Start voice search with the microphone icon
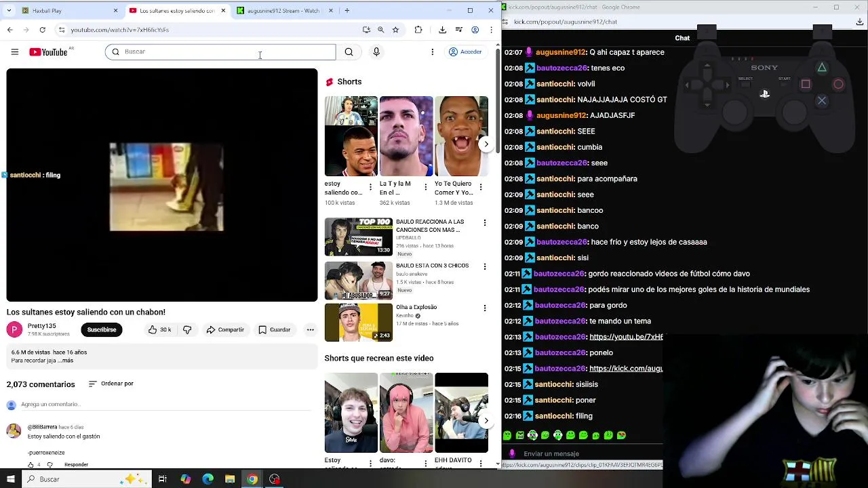Viewport: 868px width, 488px height. (x=376, y=52)
